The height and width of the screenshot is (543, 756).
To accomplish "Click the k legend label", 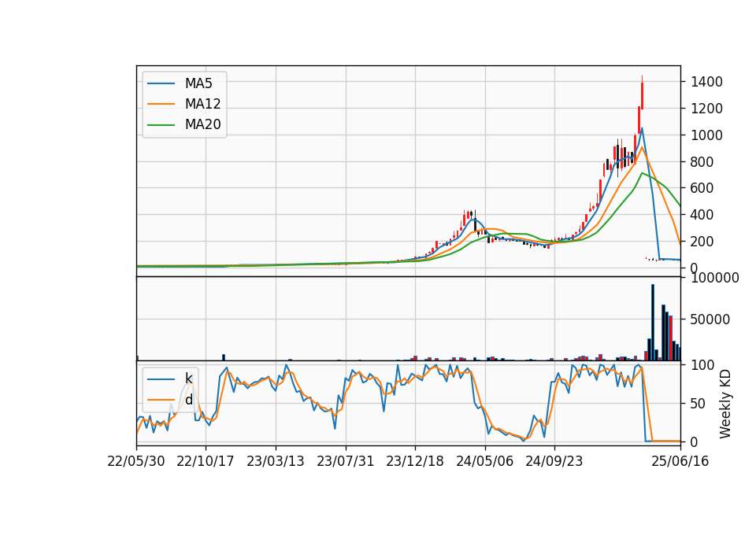I will point(188,379).
